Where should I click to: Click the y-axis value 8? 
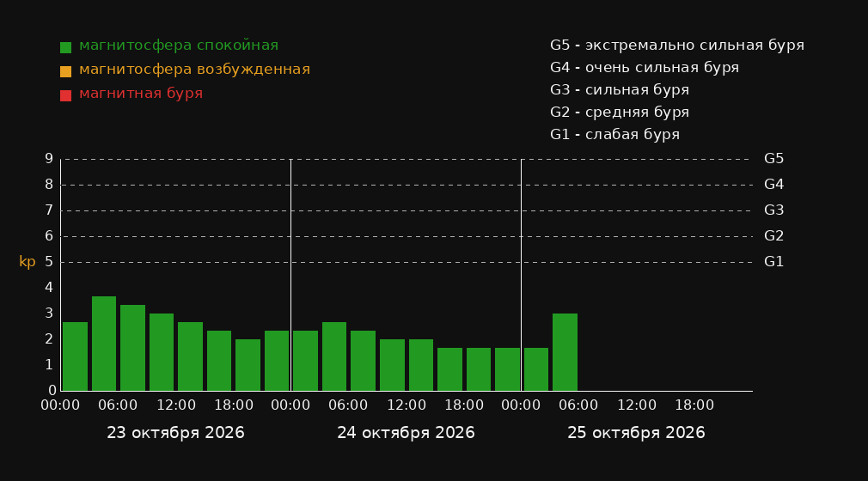click(x=49, y=185)
